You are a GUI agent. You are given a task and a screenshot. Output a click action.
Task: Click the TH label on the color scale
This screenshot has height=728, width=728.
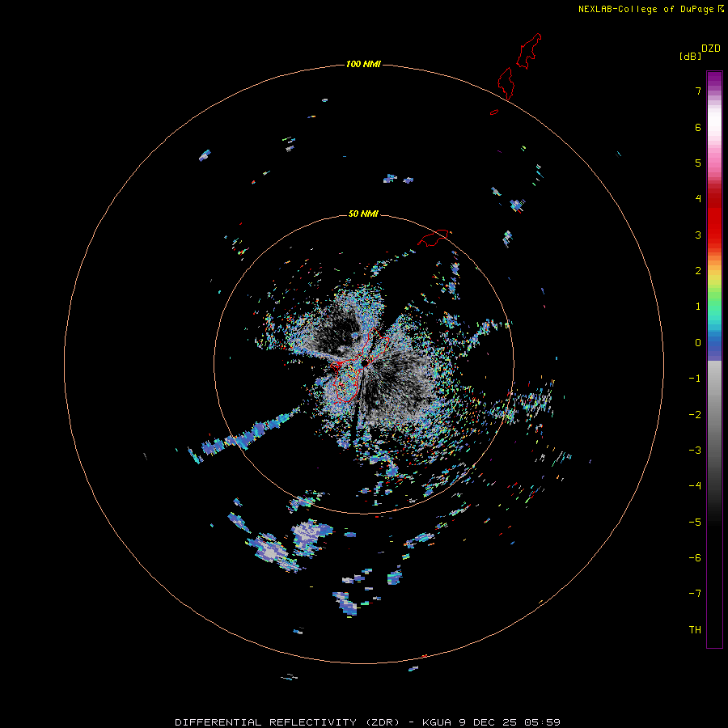click(695, 629)
